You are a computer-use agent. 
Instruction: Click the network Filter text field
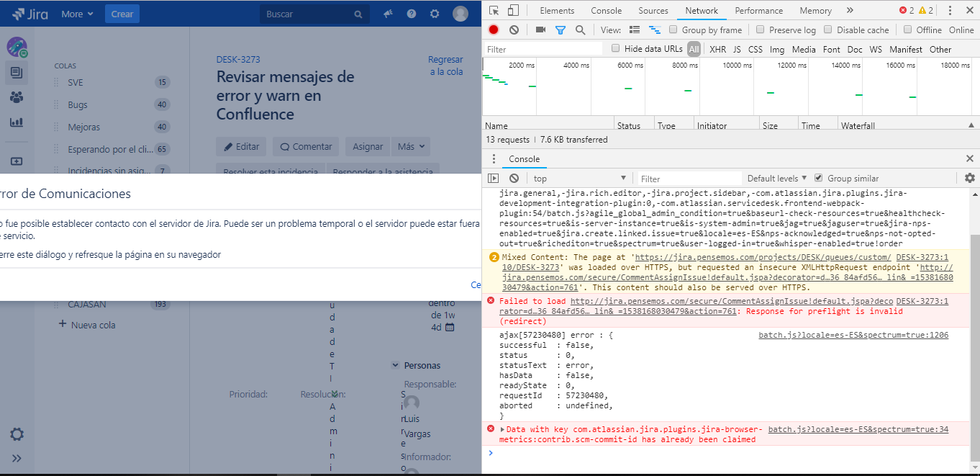click(543, 49)
